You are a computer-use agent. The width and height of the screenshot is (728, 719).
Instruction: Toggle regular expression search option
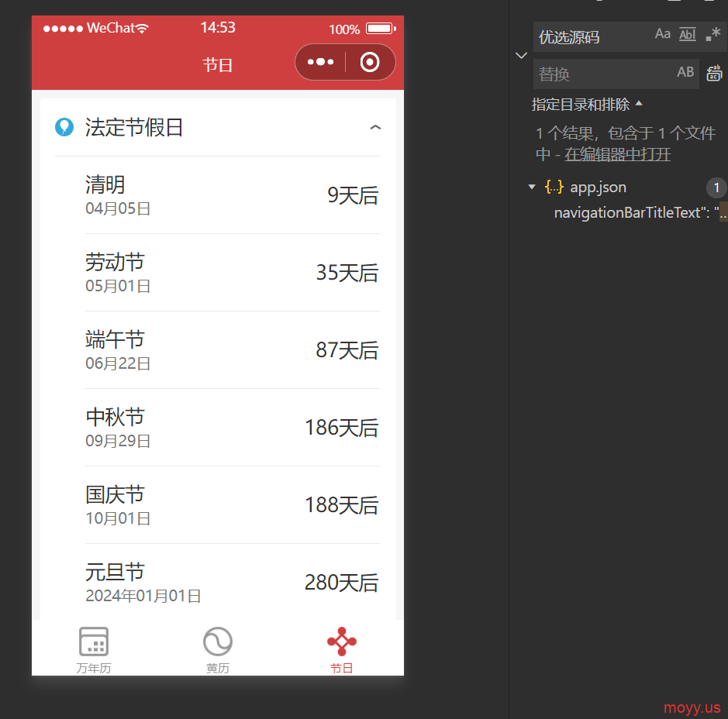tap(713, 34)
